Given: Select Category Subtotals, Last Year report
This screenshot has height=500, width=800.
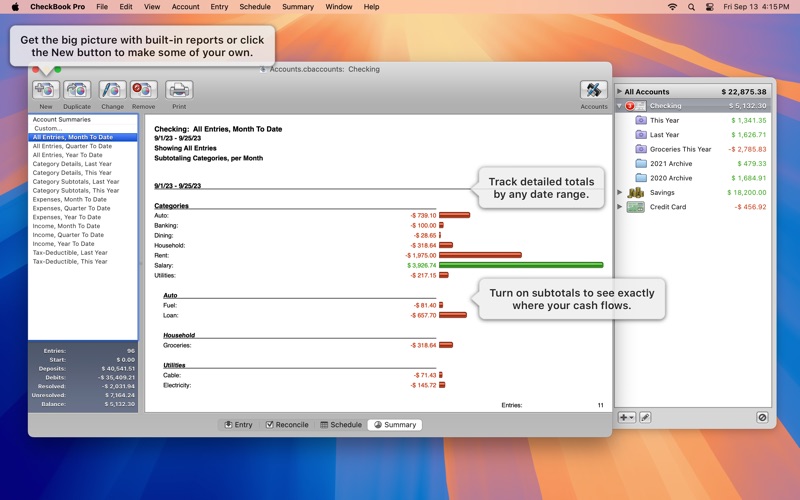Looking at the screenshot, I should click(x=83, y=182).
